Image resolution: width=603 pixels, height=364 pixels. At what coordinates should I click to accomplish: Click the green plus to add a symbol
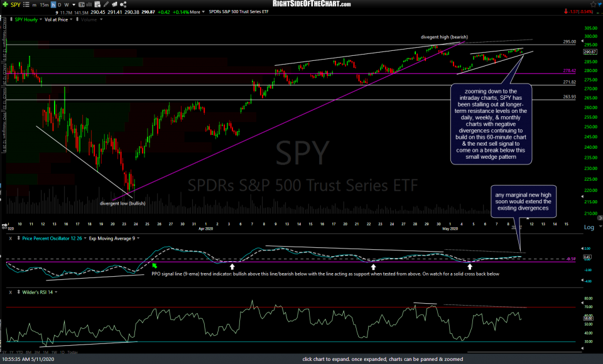click(x=5, y=4)
